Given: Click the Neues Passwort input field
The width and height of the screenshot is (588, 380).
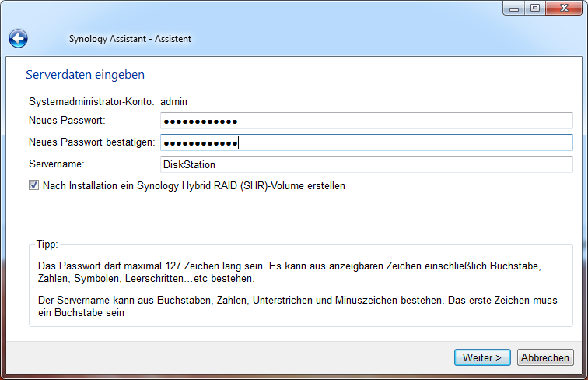Looking at the screenshot, I should [x=366, y=121].
